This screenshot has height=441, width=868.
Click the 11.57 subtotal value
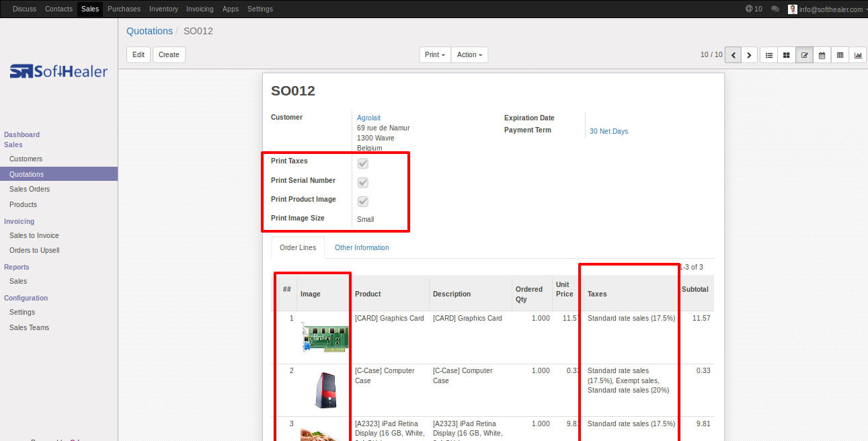click(x=703, y=318)
